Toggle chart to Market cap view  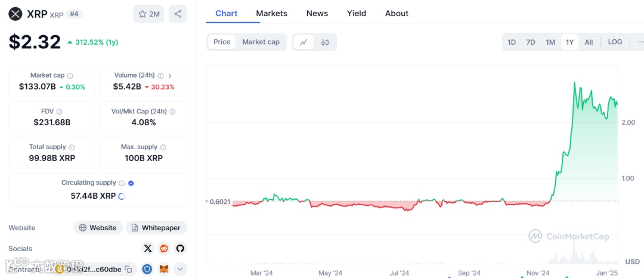tap(261, 42)
